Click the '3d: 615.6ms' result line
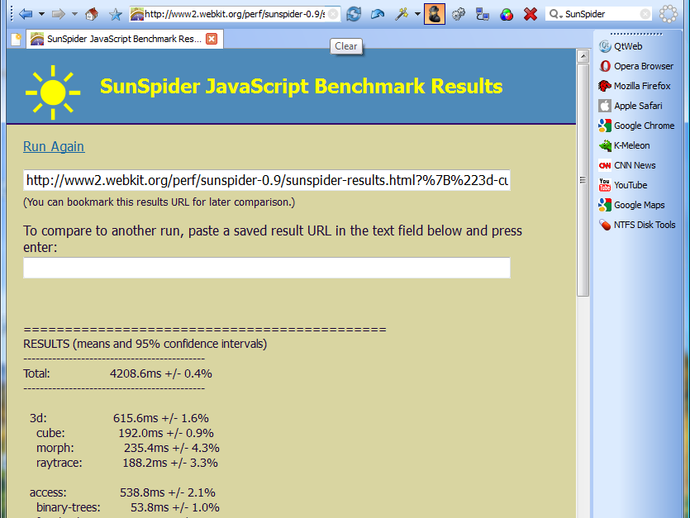Screen dimensions: 690x518 point(119,418)
